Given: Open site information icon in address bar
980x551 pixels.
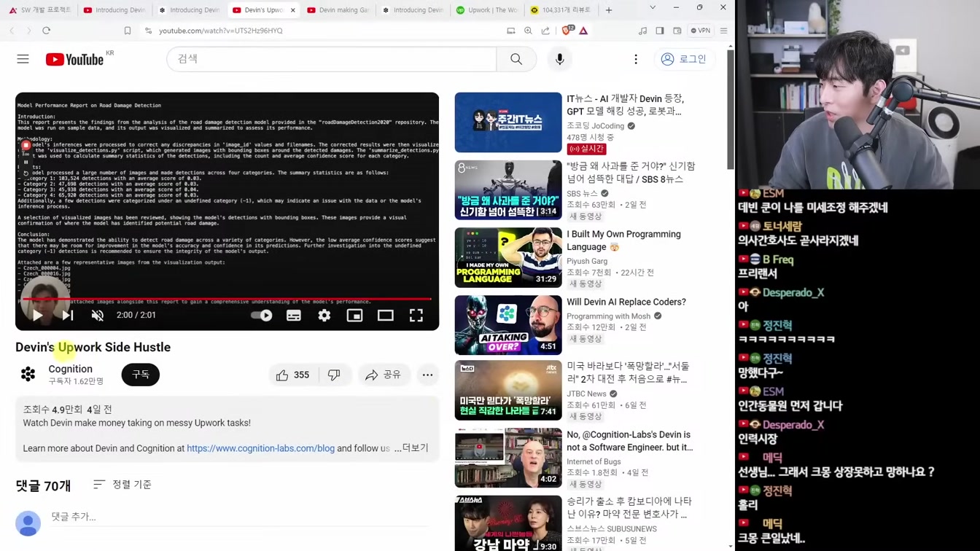Looking at the screenshot, I should coord(148,31).
